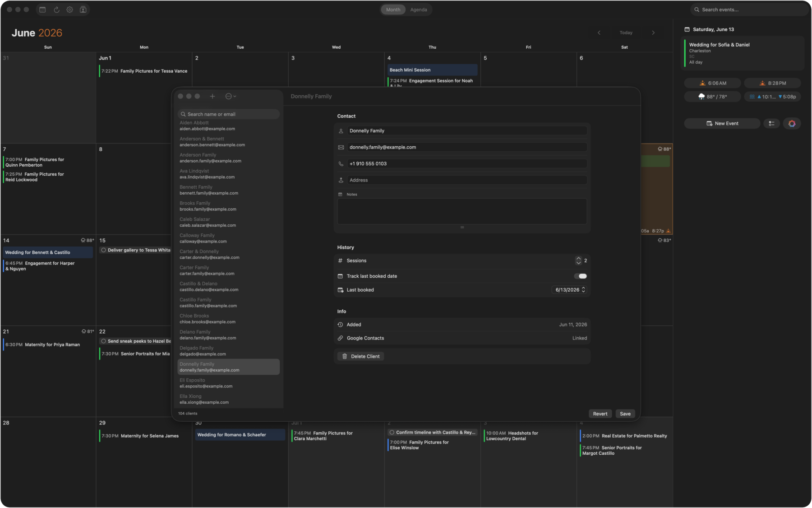812x508 pixels.
Task: Open the ellipsis more-actions menu in client window
Action: 231,96
